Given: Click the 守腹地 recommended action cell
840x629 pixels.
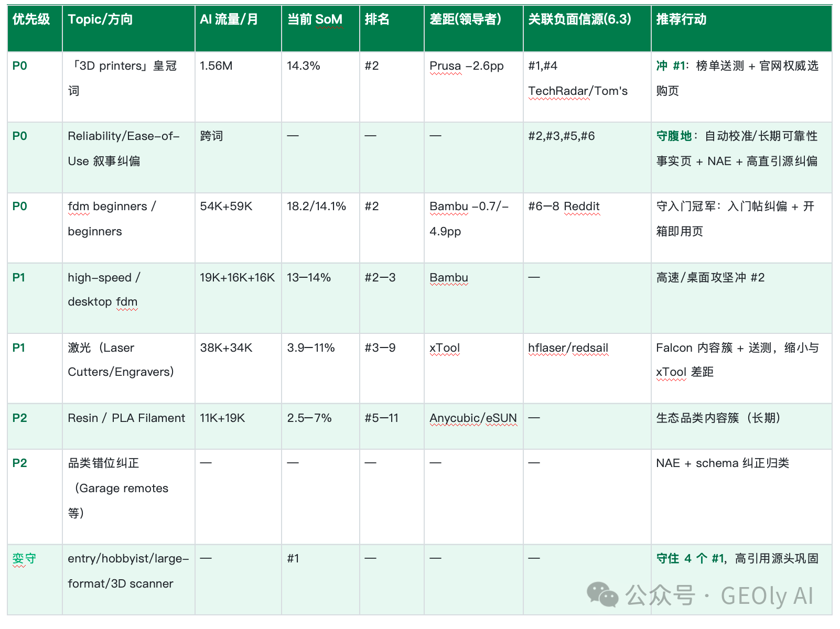Looking at the screenshot, I should (x=741, y=157).
